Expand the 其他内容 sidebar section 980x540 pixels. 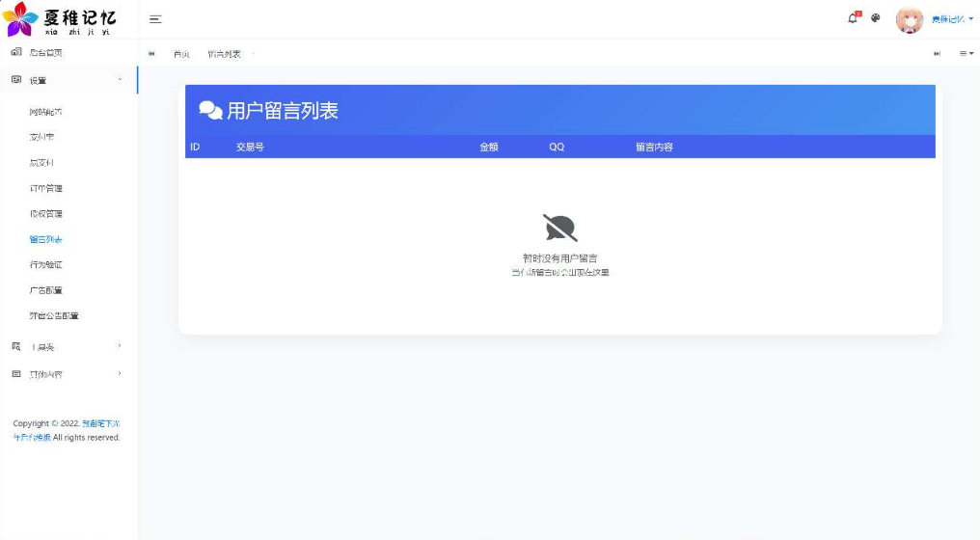point(68,374)
